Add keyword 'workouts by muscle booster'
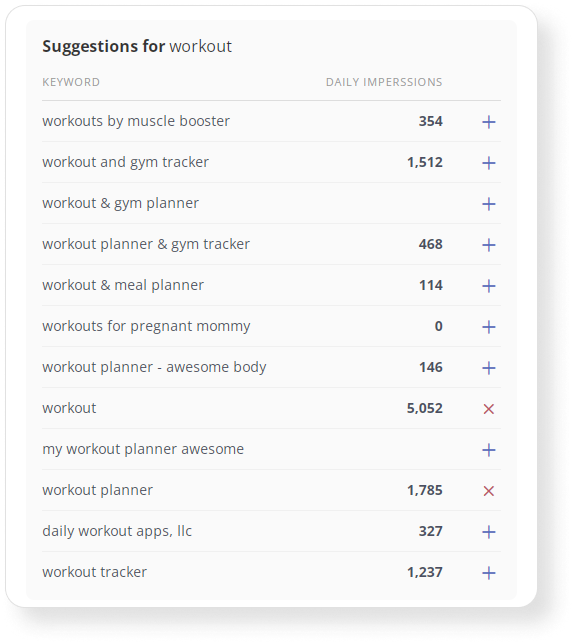573x643 pixels. click(x=489, y=122)
